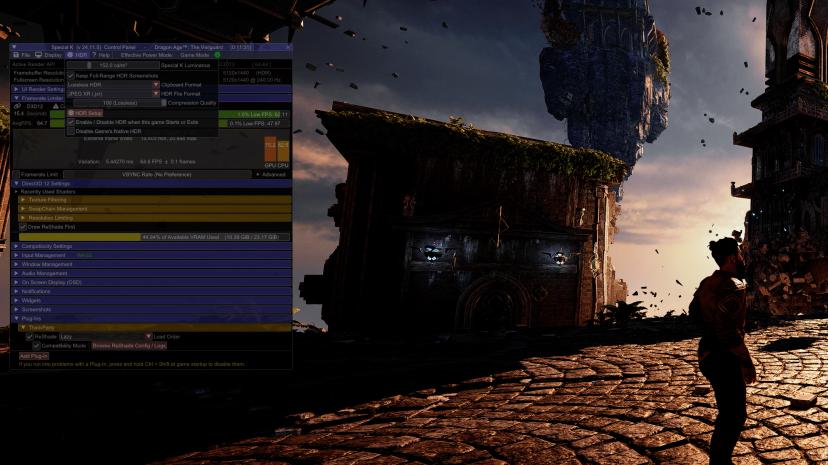828x465 pixels.
Task: Open the ReShade Load Order dropdown
Action: [x=148, y=337]
